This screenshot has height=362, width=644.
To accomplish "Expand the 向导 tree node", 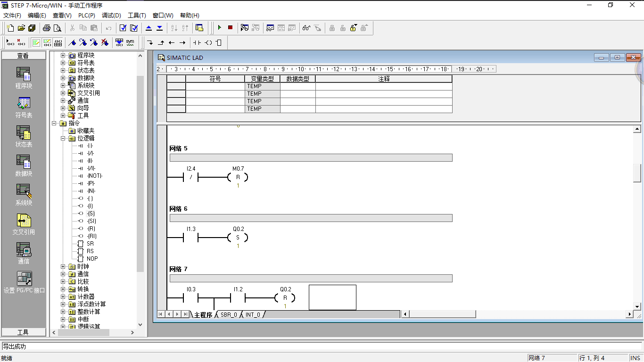I will 63,108.
